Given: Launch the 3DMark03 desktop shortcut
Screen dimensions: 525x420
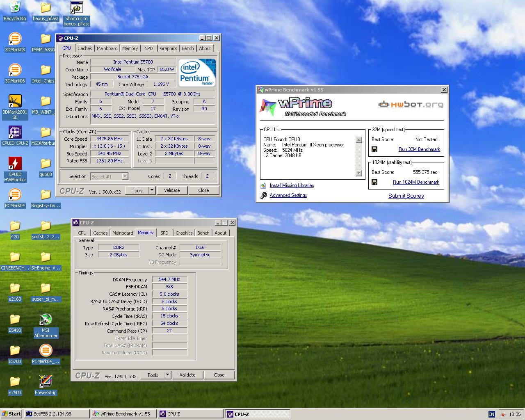Looking at the screenshot, I should [x=15, y=42].
